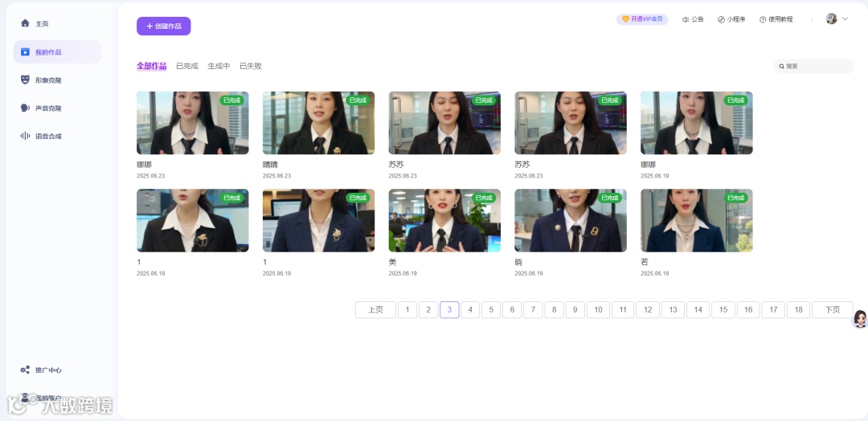Click the title text 美
Screen dimensions: 868x421
click(392, 262)
